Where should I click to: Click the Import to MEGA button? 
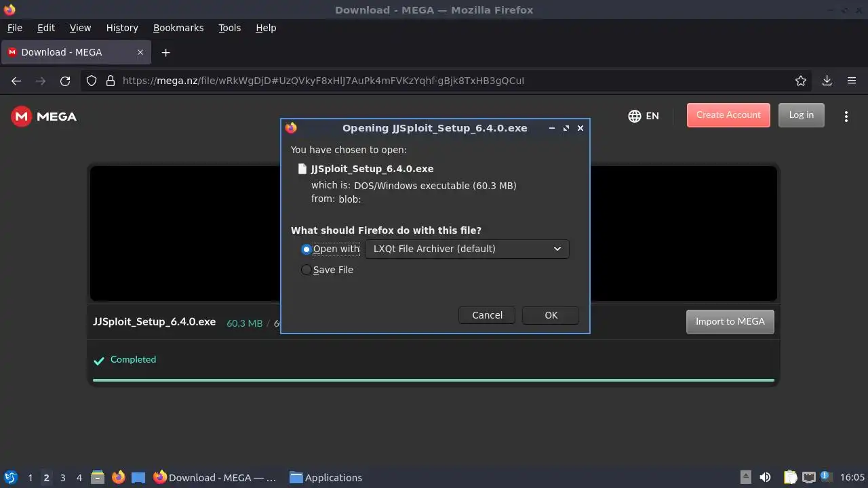click(730, 321)
